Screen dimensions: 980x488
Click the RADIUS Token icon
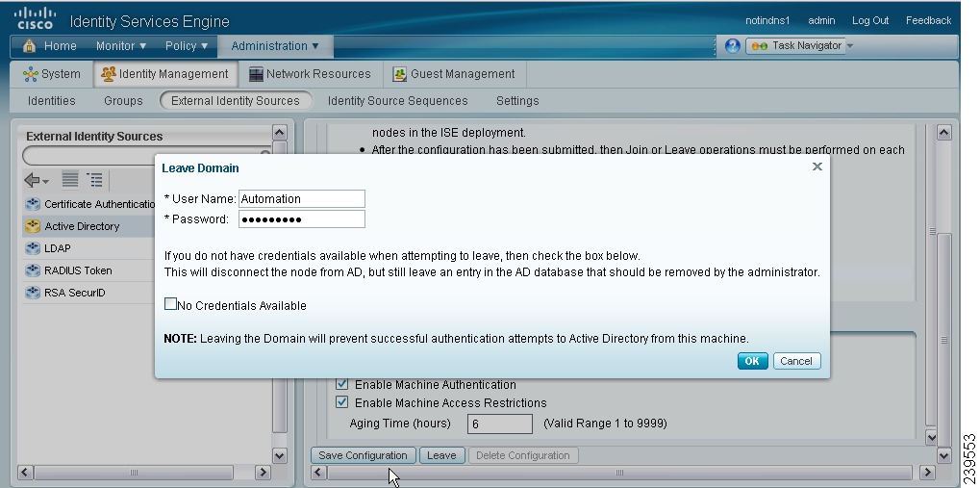coord(33,270)
